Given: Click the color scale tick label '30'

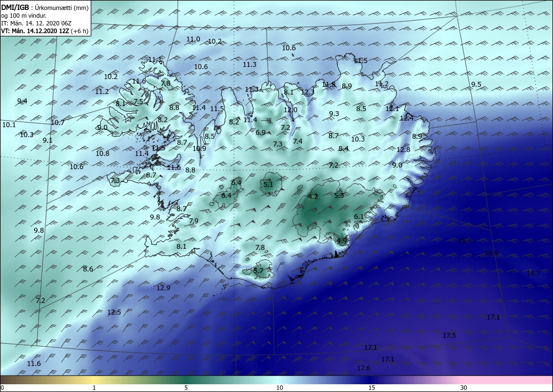Looking at the screenshot, I should coord(463,388).
